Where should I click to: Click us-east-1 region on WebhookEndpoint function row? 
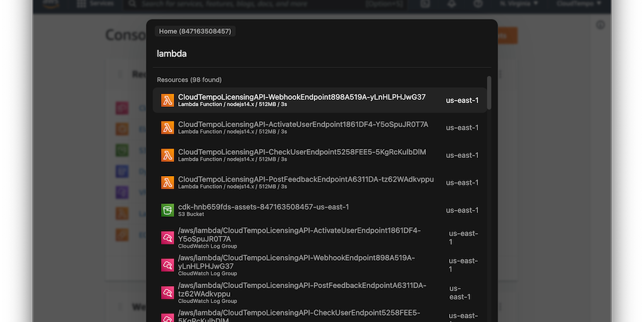pos(462,100)
